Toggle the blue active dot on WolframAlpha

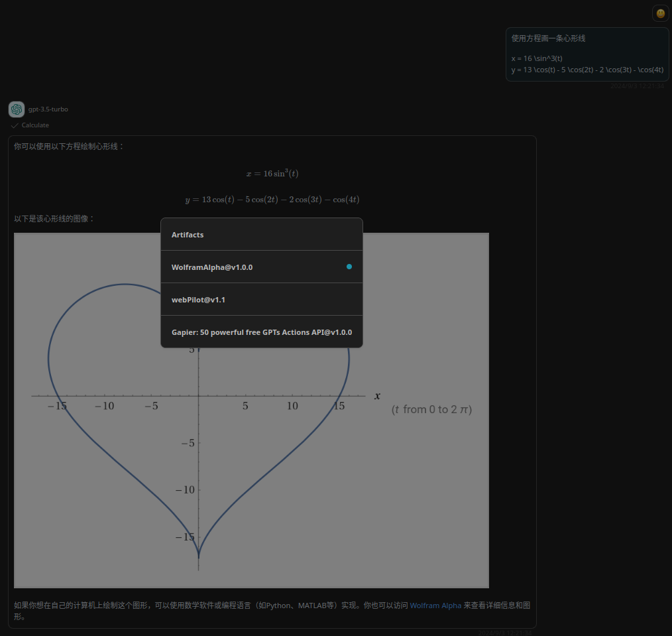pos(349,267)
